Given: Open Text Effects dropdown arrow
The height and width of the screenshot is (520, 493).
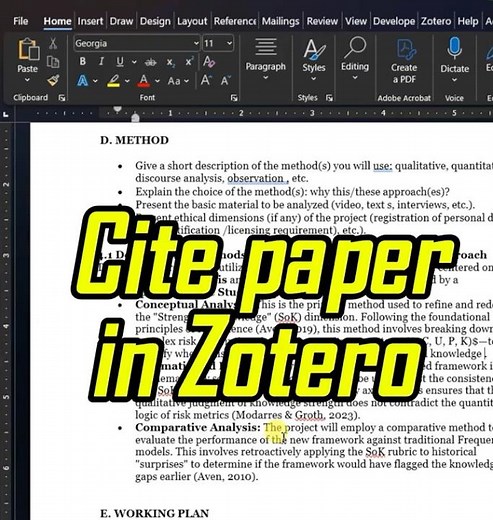Looking at the screenshot, I should click(x=95, y=81).
